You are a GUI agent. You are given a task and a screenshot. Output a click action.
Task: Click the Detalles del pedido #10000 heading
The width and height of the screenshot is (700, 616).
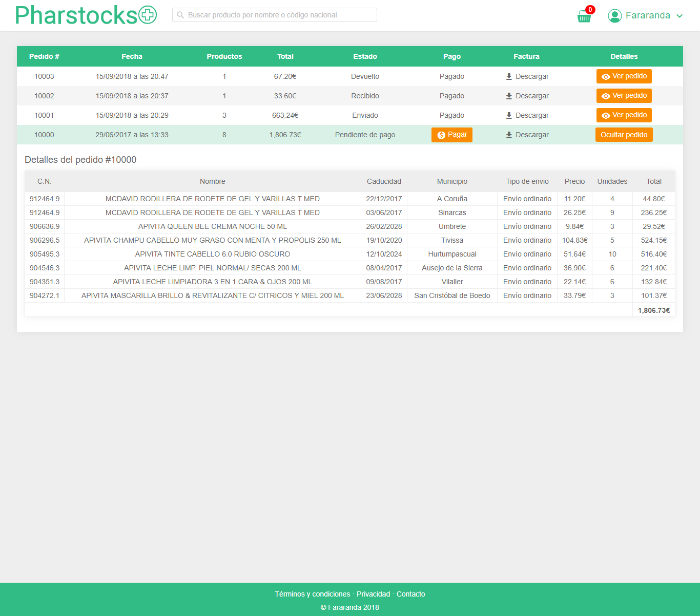pos(80,160)
